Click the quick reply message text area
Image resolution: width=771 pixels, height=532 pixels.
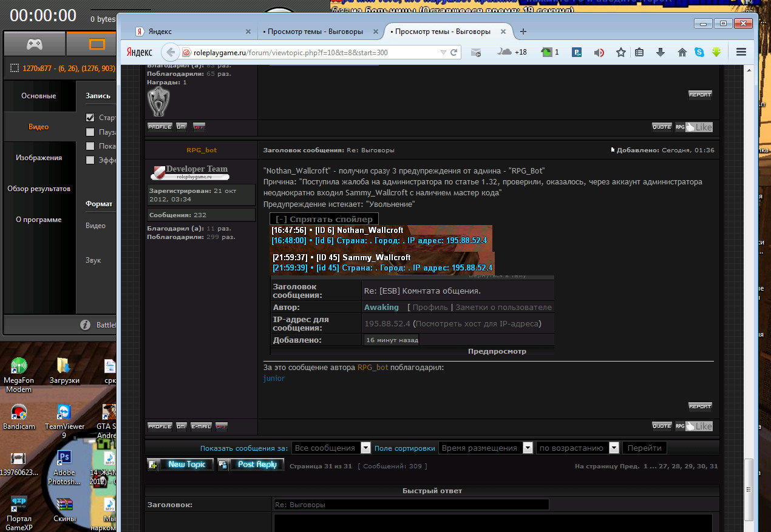point(493,523)
